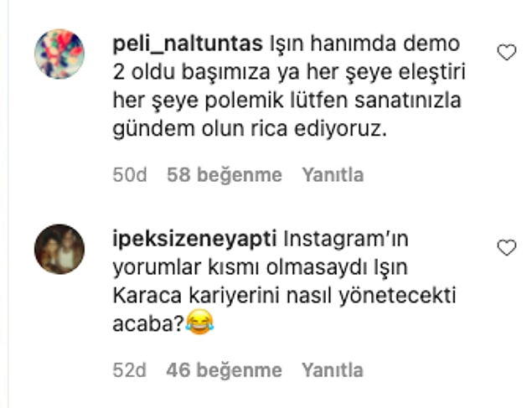
Task: Click 'Işın hanımda demo' in the first comment
Action: [364, 44]
